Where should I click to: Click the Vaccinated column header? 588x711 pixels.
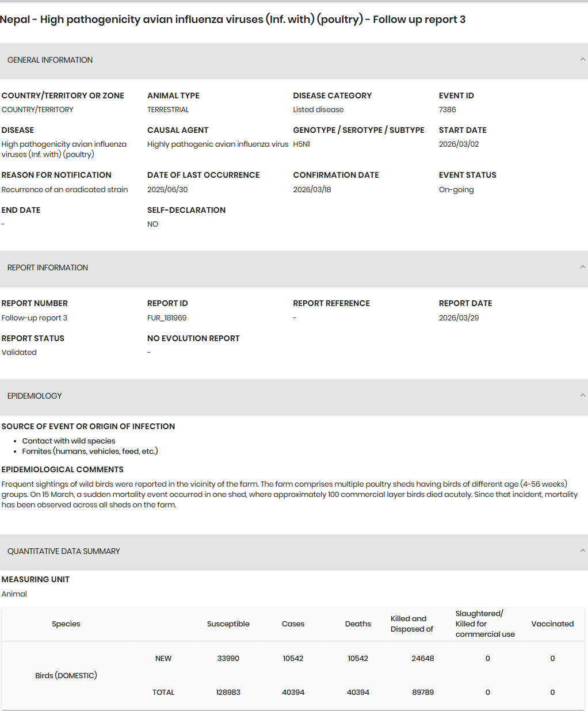click(x=552, y=624)
